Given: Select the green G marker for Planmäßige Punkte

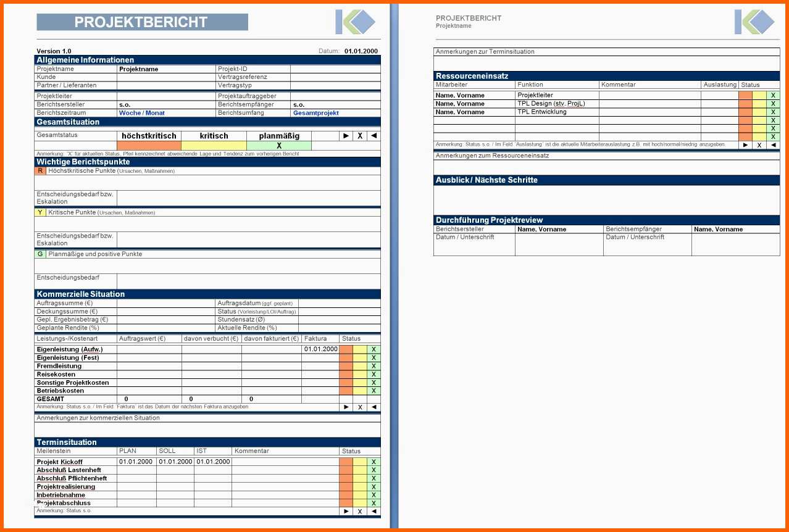Looking at the screenshot, I should [x=40, y=254].
